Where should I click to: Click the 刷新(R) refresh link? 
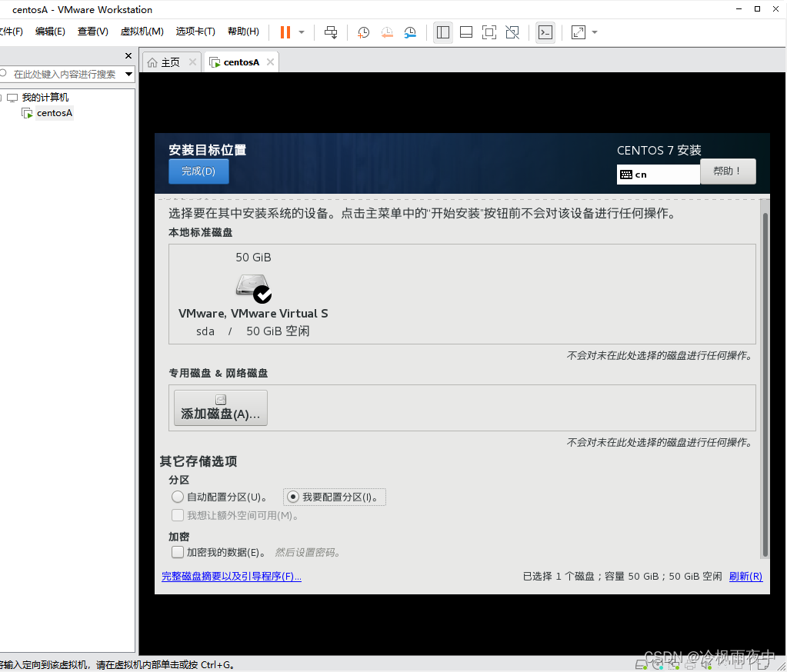(x=745, y=576)
